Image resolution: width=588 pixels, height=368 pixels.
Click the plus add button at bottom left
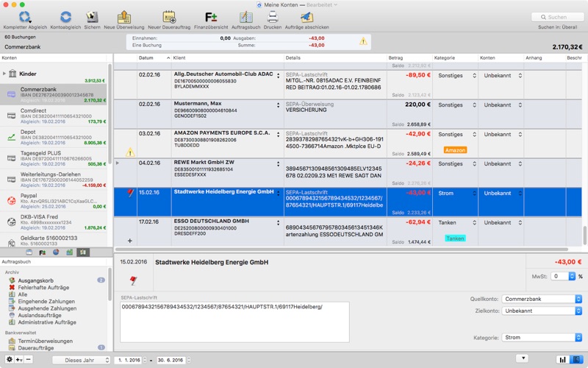19,359
